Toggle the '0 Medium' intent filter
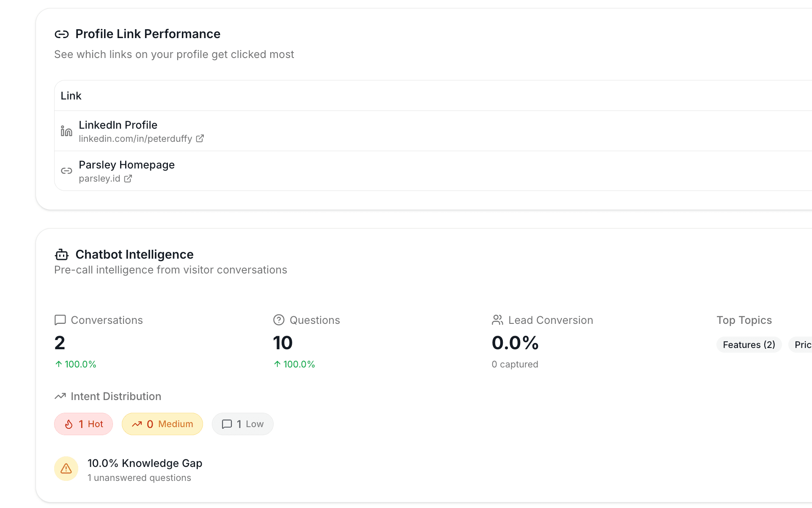 162,424
